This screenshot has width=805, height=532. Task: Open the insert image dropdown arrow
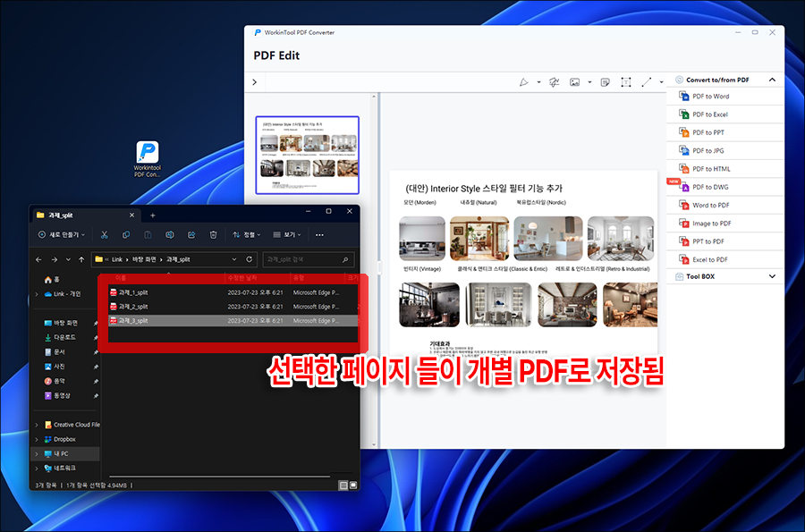pos(589,82)
